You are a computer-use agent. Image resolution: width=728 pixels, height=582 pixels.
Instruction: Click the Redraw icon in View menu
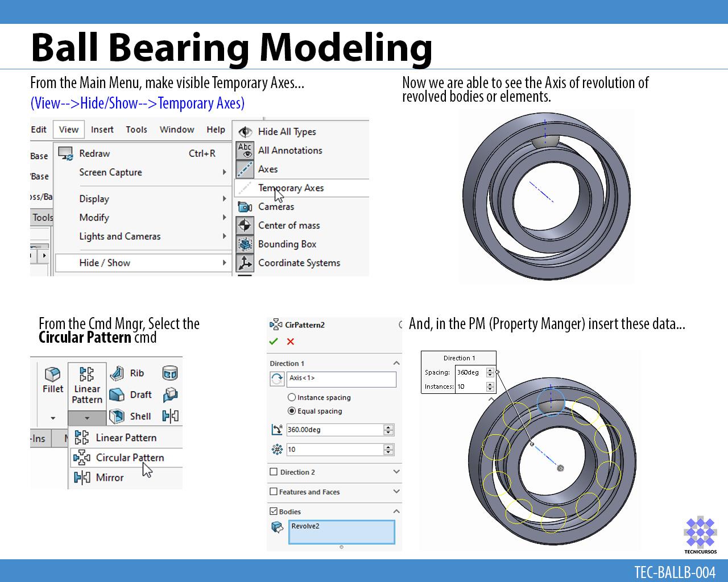(x=66, y=153)
